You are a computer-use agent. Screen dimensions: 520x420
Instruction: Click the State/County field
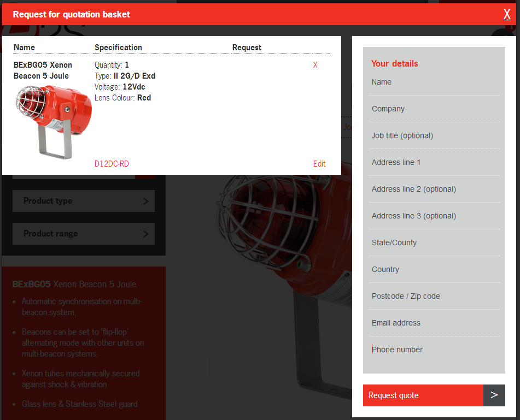click(x=435, y=243)
